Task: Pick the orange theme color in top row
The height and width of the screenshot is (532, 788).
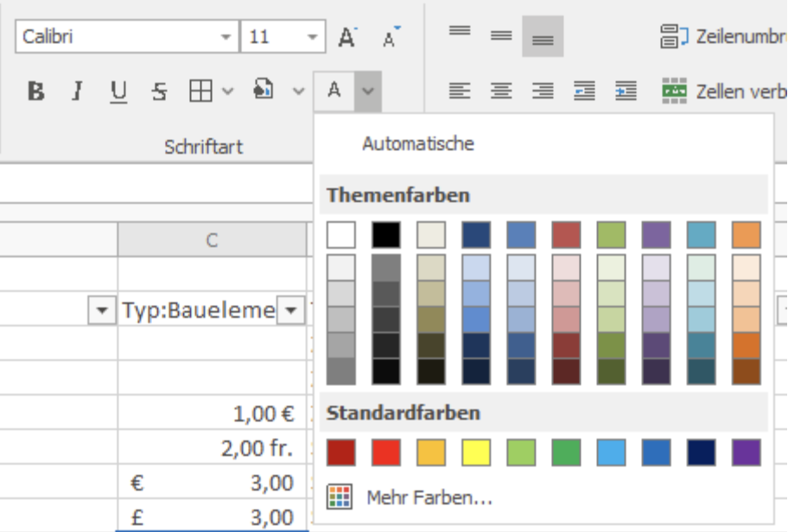Action: coord(747,235)
